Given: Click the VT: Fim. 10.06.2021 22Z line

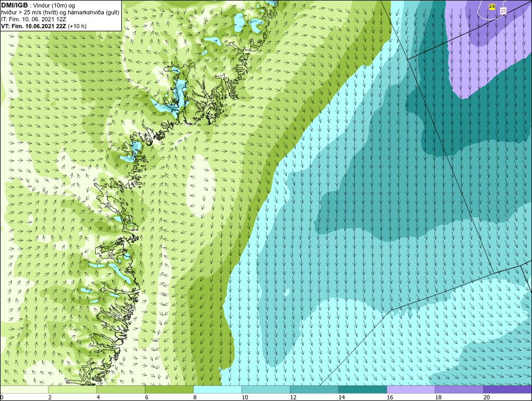Looking at the screenshot, I should [34, 26].
